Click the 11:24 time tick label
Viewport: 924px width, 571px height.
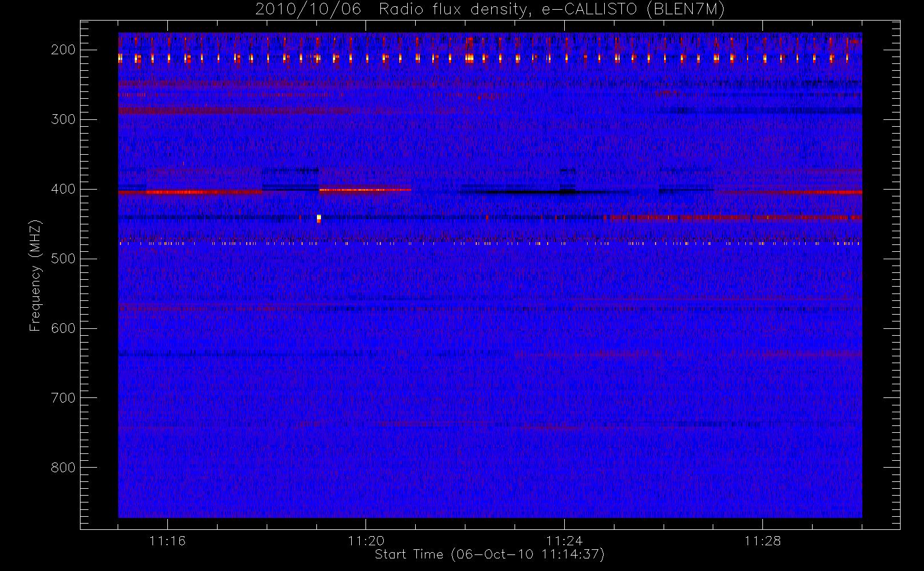click(x=564, y=541)
